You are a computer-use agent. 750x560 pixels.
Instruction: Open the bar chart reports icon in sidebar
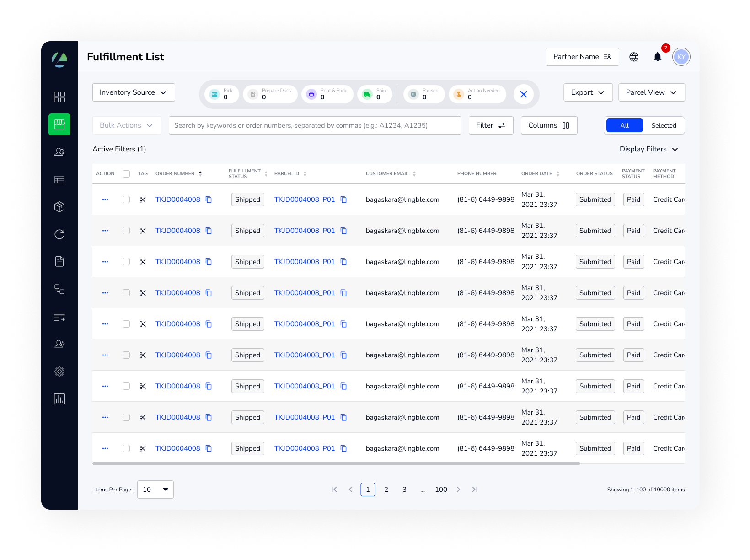pos(59,399)
